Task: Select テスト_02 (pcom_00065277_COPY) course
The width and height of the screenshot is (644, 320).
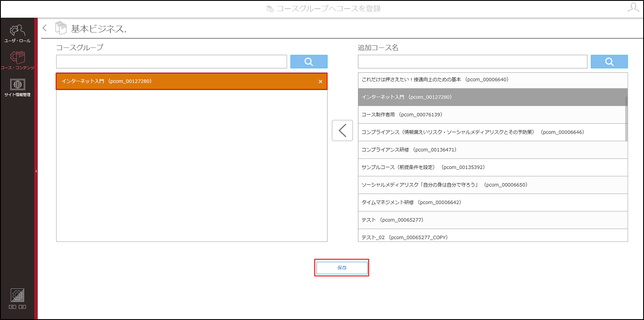Action: pyautogui.click(x=493, y=236)
